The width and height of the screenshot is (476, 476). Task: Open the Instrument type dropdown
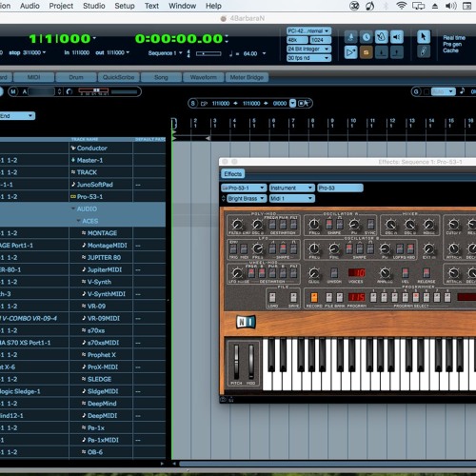pyautogui.click(x=291, y=188)
